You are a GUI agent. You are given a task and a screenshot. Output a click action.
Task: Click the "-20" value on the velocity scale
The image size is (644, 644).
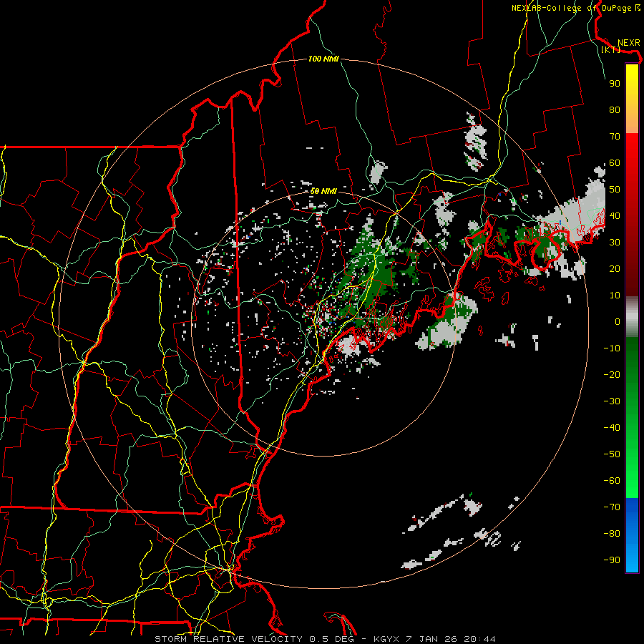612,375
